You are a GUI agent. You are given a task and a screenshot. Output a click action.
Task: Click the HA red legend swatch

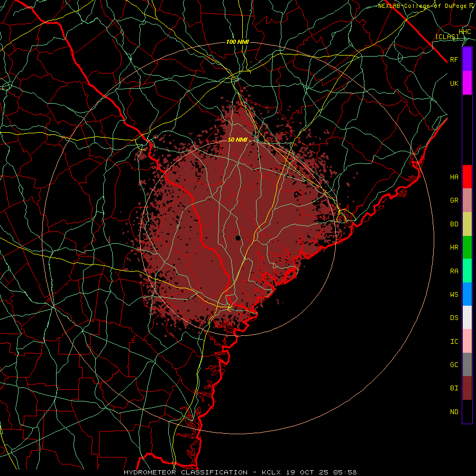coord(467,177)
